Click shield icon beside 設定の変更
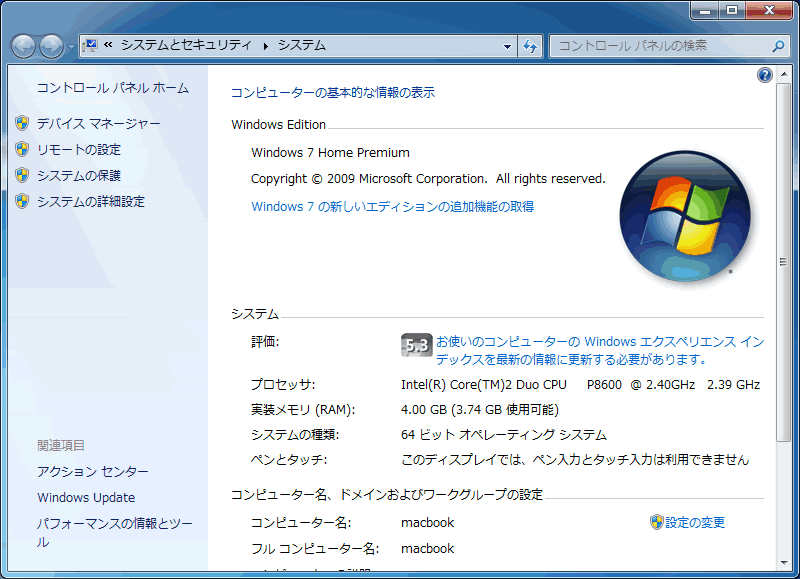 click(656, 522)
